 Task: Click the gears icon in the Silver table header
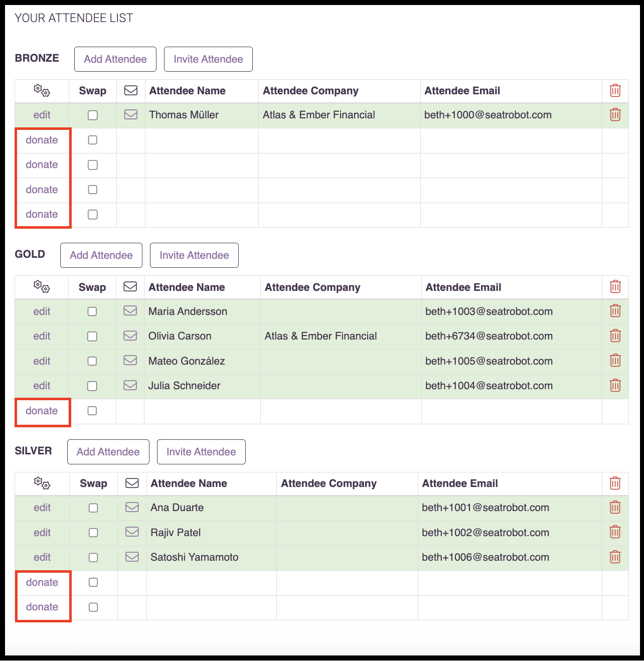click(x=42, y=483)
